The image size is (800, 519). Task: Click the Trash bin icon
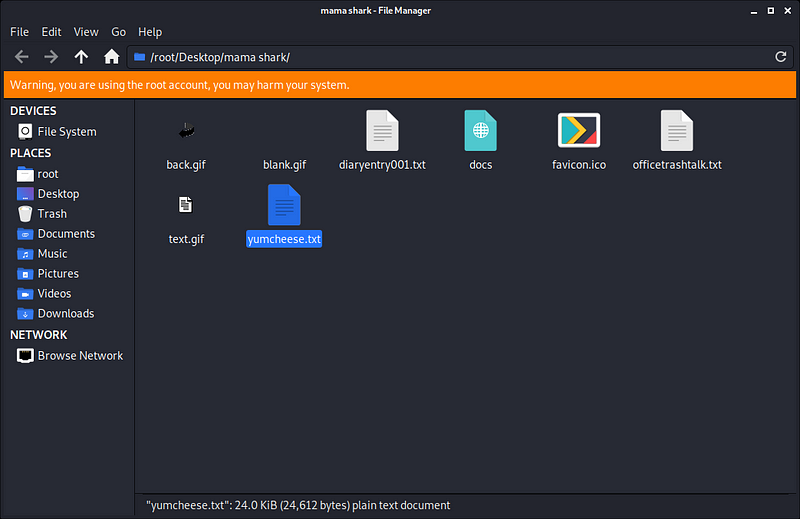pos(25,214)
